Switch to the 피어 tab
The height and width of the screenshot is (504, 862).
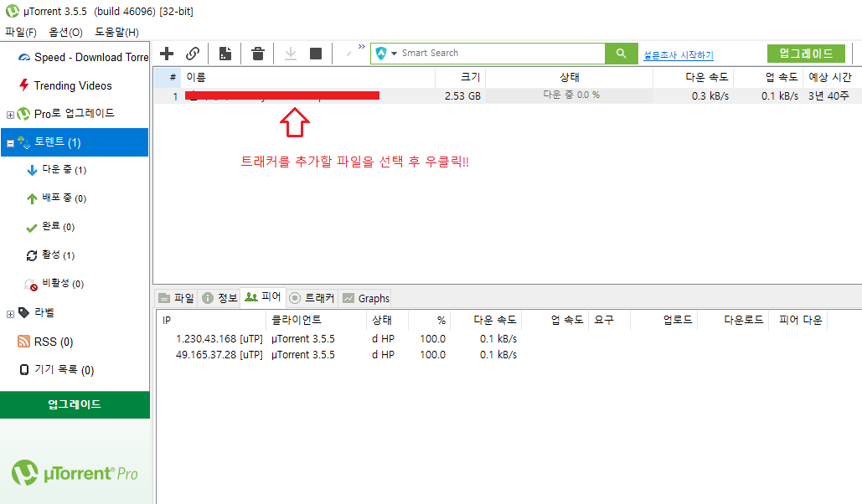(263, 297)
